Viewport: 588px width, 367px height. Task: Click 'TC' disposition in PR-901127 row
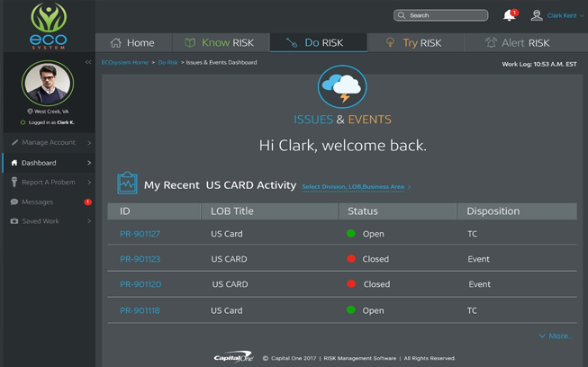coord(472,234)
